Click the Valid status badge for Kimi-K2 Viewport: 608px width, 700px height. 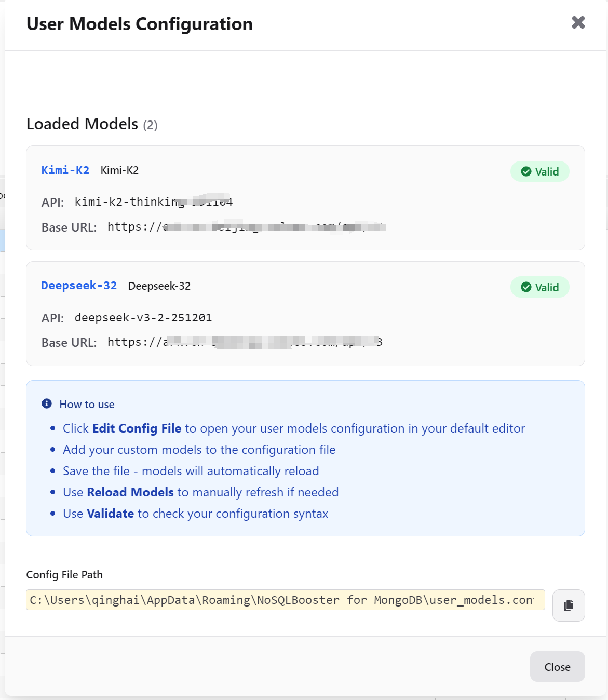(x=539, y=171)
